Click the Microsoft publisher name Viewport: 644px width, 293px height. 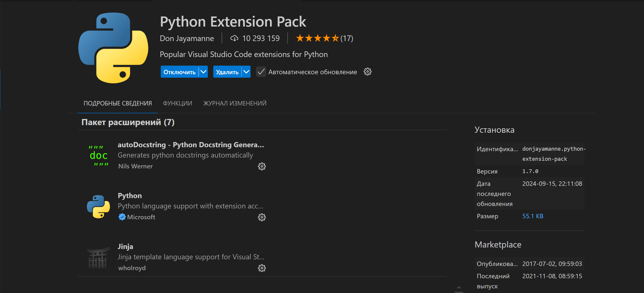141,217
